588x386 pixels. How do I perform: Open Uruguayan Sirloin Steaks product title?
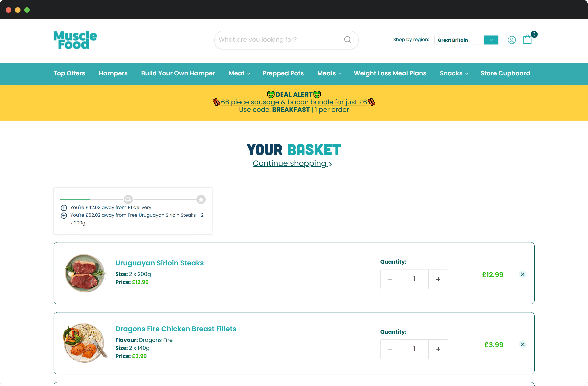click(159, 263)
